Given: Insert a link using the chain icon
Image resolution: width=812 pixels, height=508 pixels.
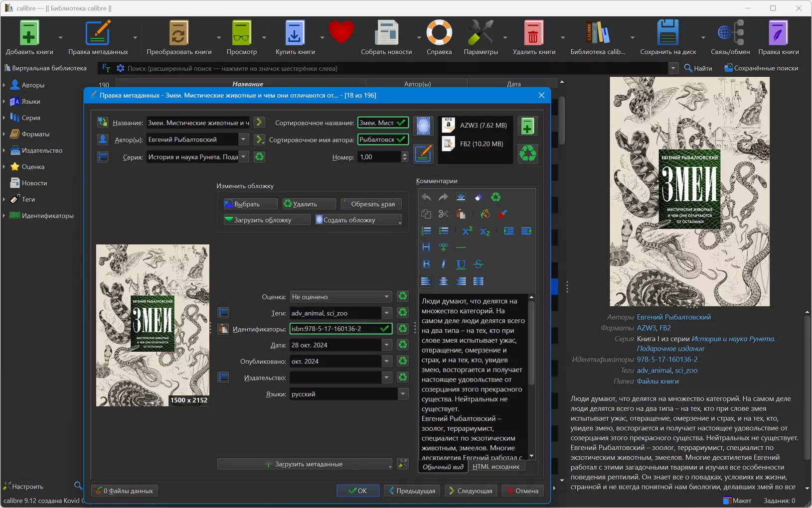Looking at the screenshot, I should coord(443,247).
